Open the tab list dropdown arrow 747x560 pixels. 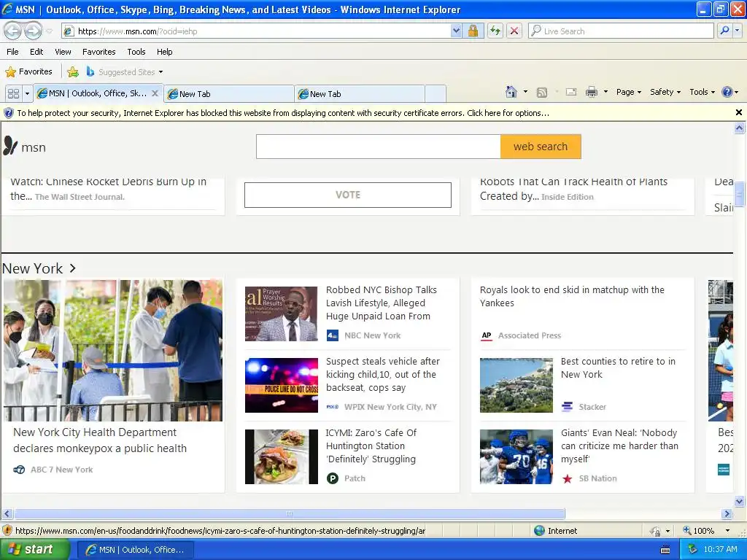(x=27, y=93)
